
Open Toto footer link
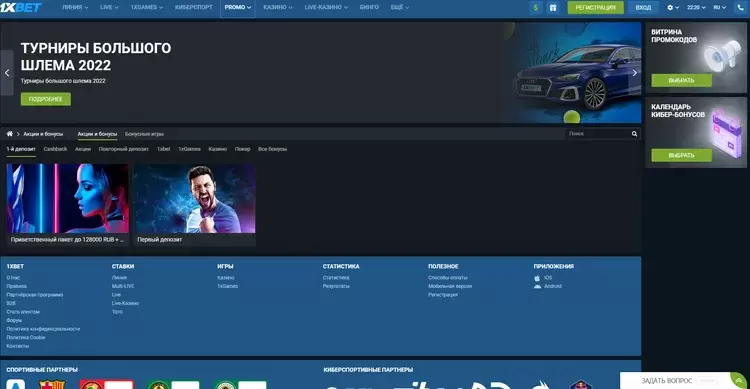(118, 312)
